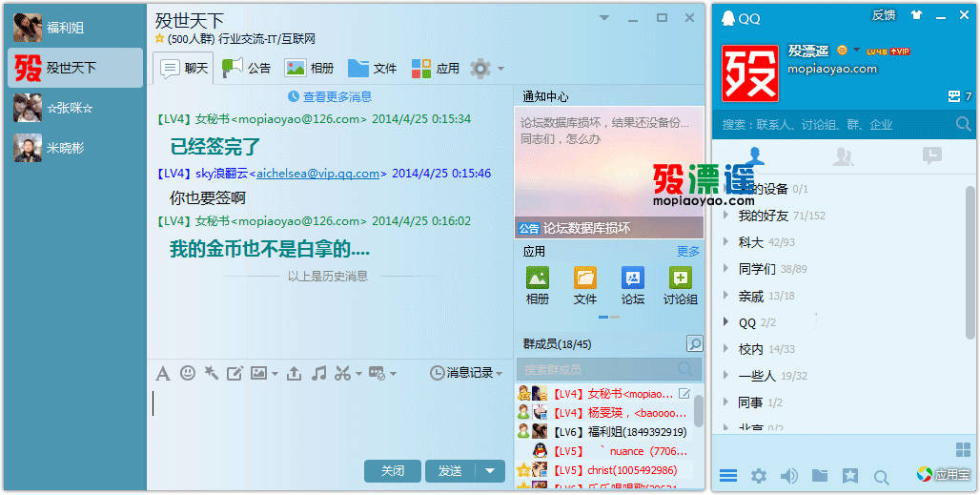
Task: Edit 女秘书 member card pencil icon
Action: pos(684,394)
